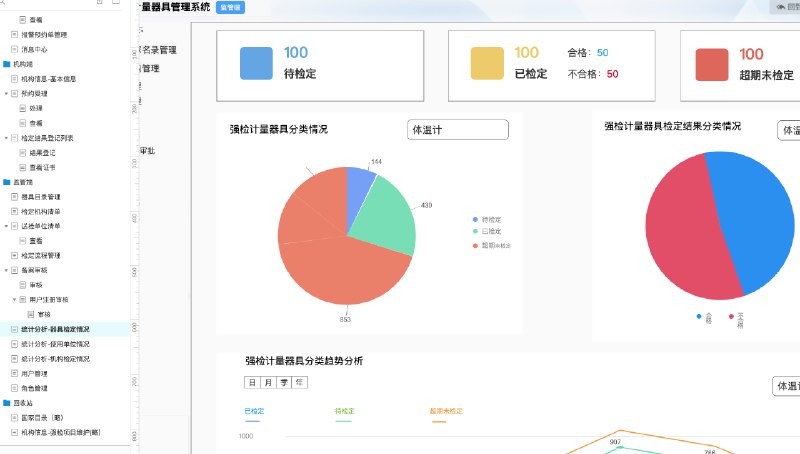Click the 国家目录(略) page icon
The image size is (800, 454).
click(x=14, y=418)
